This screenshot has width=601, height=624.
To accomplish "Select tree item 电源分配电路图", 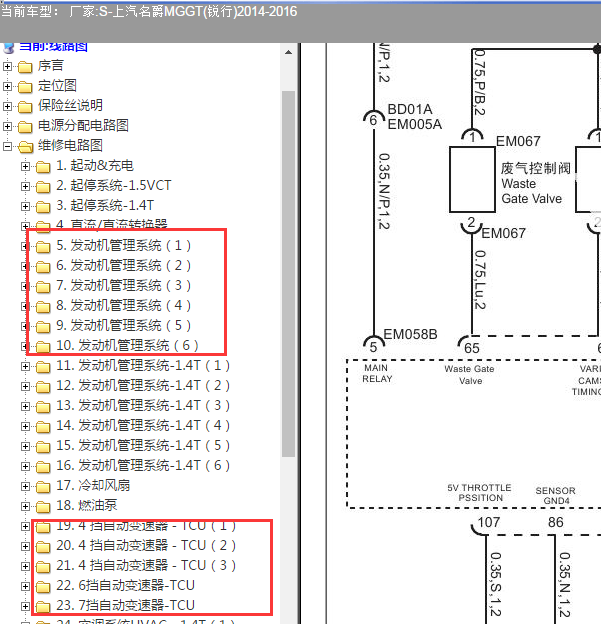I will tap(83, 125).
